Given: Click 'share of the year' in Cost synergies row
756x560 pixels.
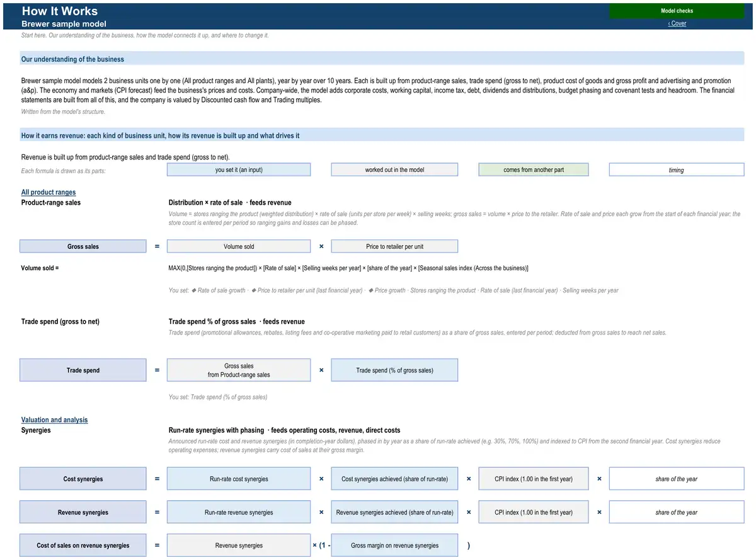Looking at the screenshot, I should pyautogui.click(x=677, y=479).
